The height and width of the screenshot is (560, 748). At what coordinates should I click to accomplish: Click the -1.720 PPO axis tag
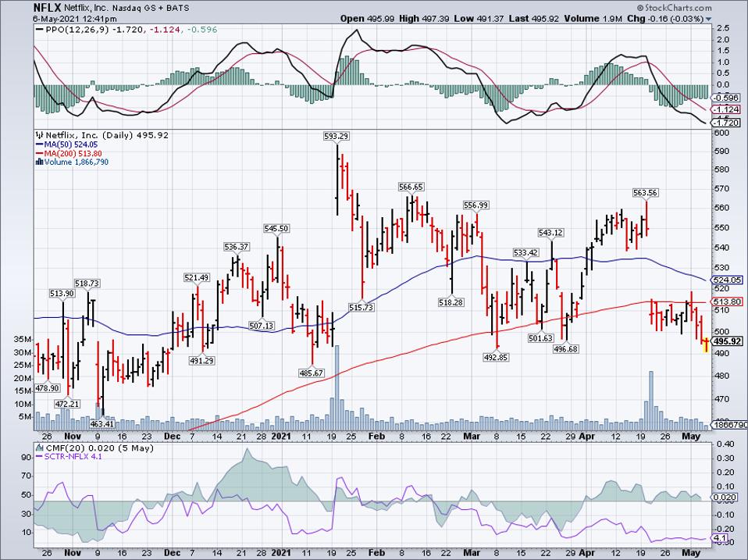tap(727, 123)
